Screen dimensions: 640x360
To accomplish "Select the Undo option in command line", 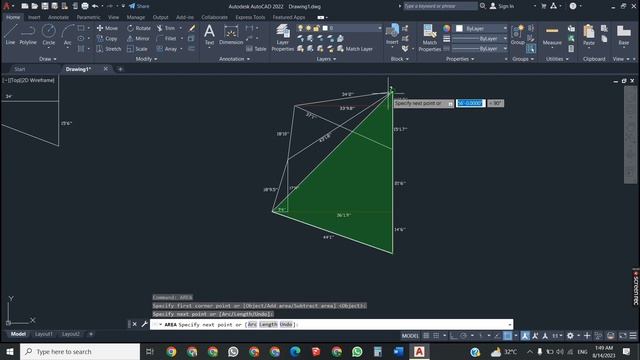I will (286, 324).
